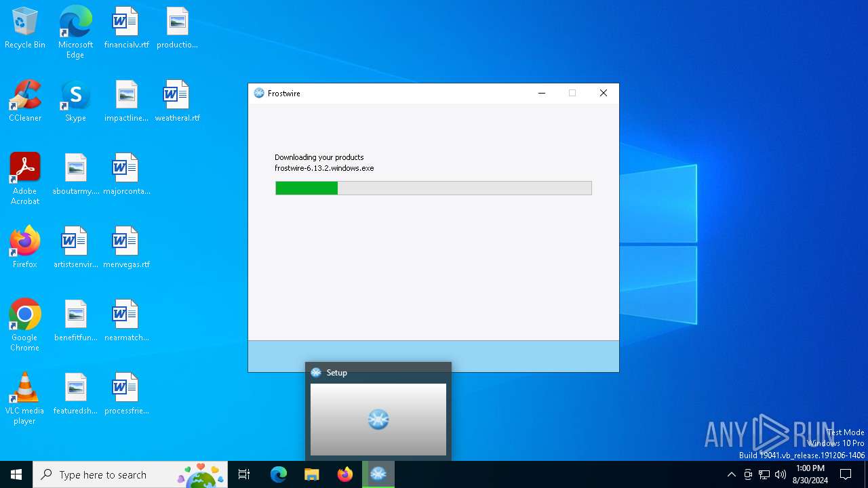This screenshot has height=488, width=868.
Task: Open CCleaner desktop shortcut
Action: [x=25, y=102]
